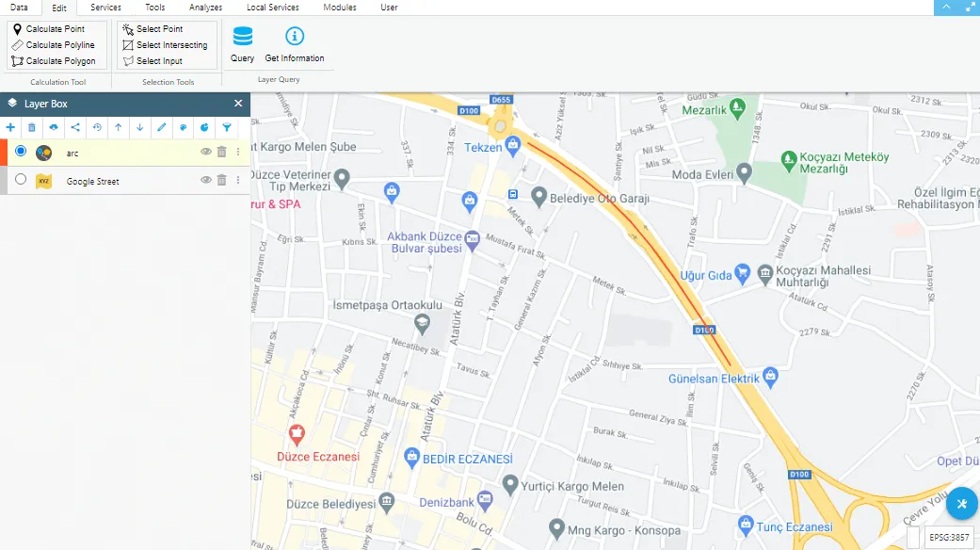This screenshot has height=550, width=980.
Task: Select the Google Street layer radio button
Action: [x=21, y=179]
